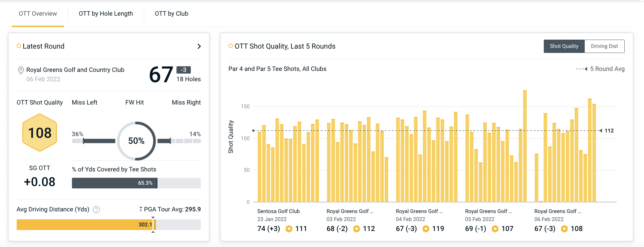Image resolution: width=644 pixels, height=247 pixels.
Task: Click the location pin icon beside Royal Greens
Action: [x=21, y=70]
